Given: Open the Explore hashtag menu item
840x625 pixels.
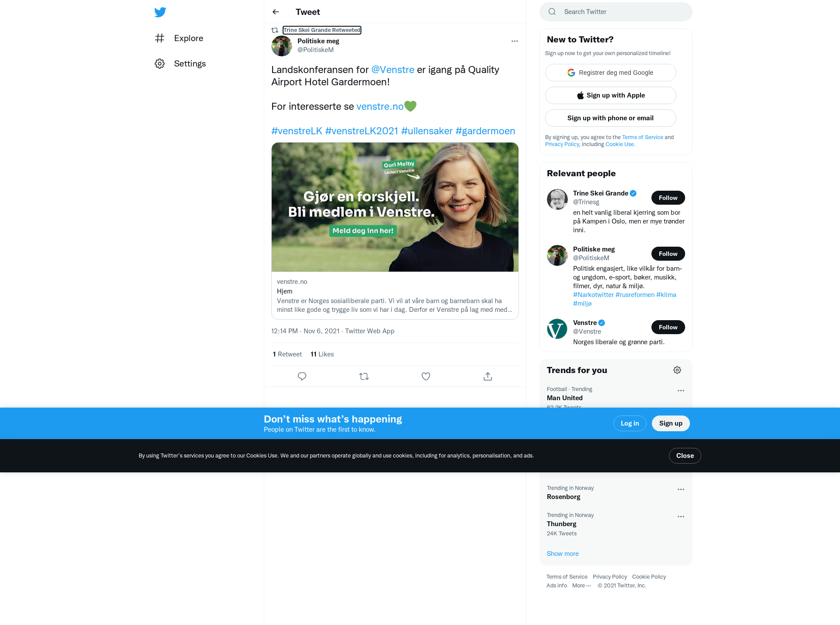Looking at the screenshot, I should pos(179,38).
